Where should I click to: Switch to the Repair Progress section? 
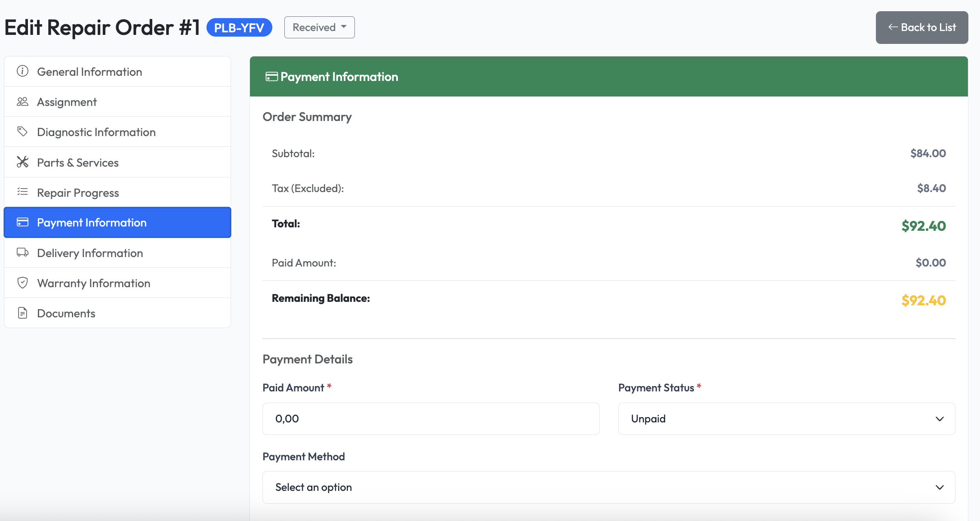pyautogui.click(x=78, y=192)
